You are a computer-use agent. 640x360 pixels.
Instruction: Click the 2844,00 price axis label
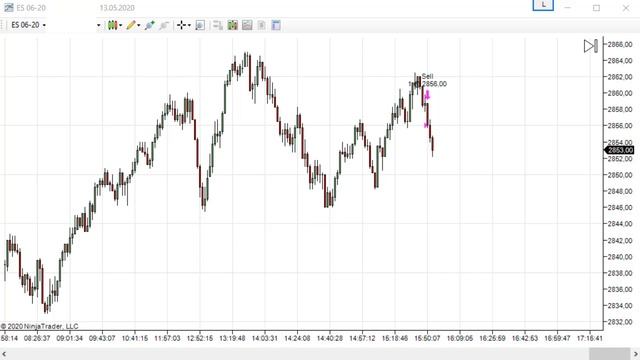(620, 224)
